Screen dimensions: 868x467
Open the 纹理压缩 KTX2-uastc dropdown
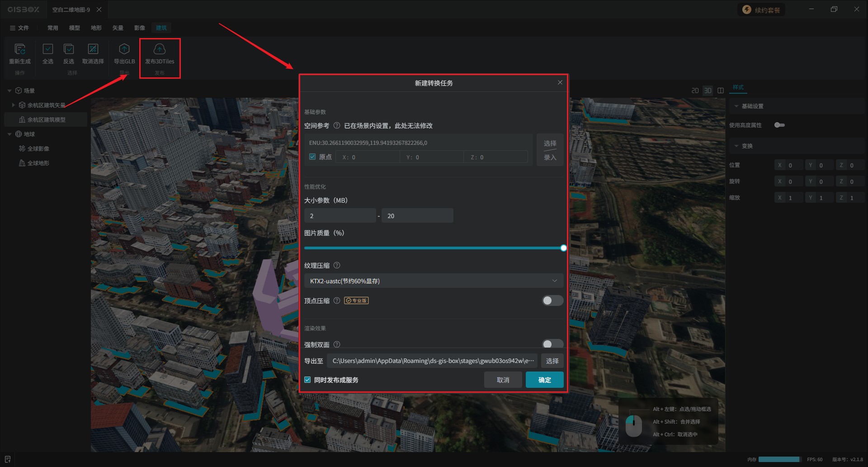point(434,281)
